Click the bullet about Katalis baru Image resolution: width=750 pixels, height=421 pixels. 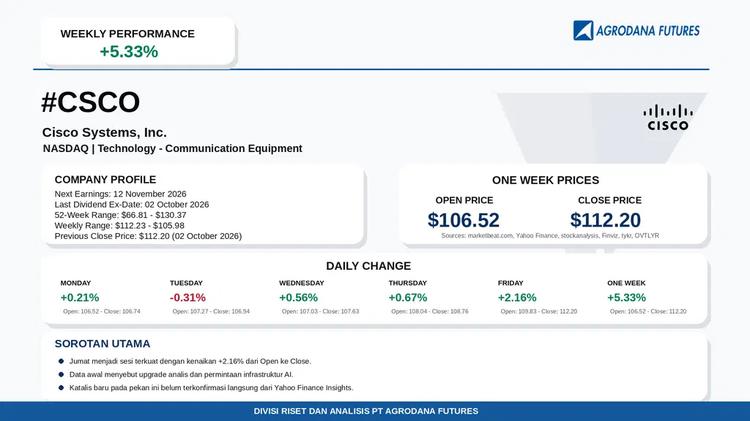[x=211, y=388]
